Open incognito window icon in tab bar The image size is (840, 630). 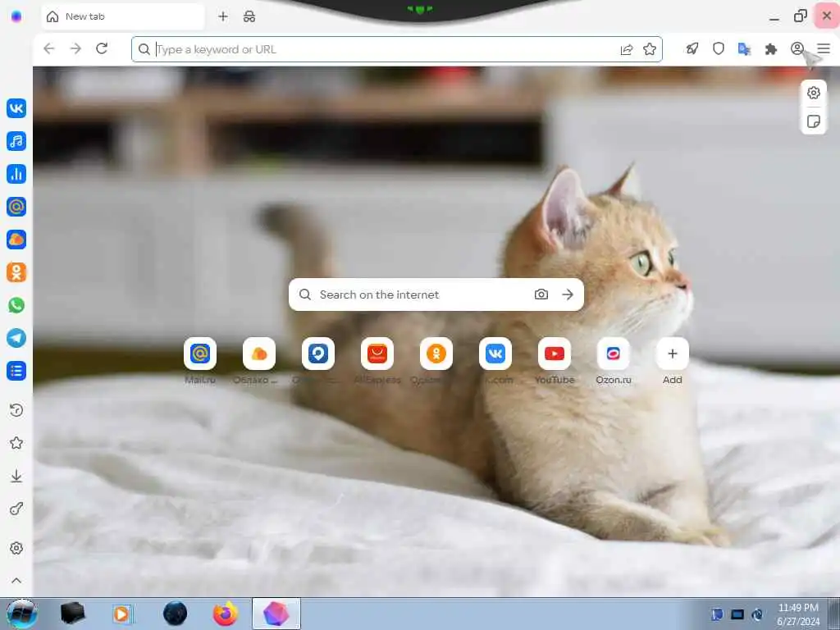click(x=249, y=16)
